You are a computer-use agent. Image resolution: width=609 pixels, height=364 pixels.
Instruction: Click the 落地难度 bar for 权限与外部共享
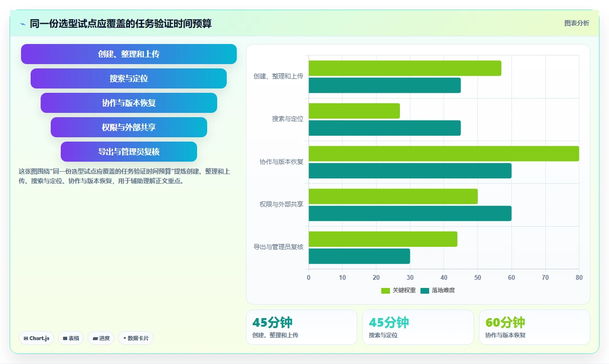click(410, 213)
